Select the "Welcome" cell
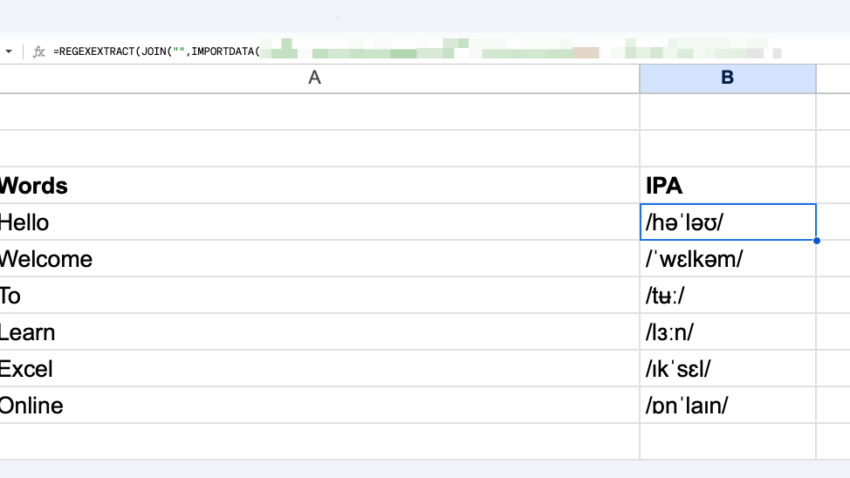850x478 pixels. pos(300,259)
